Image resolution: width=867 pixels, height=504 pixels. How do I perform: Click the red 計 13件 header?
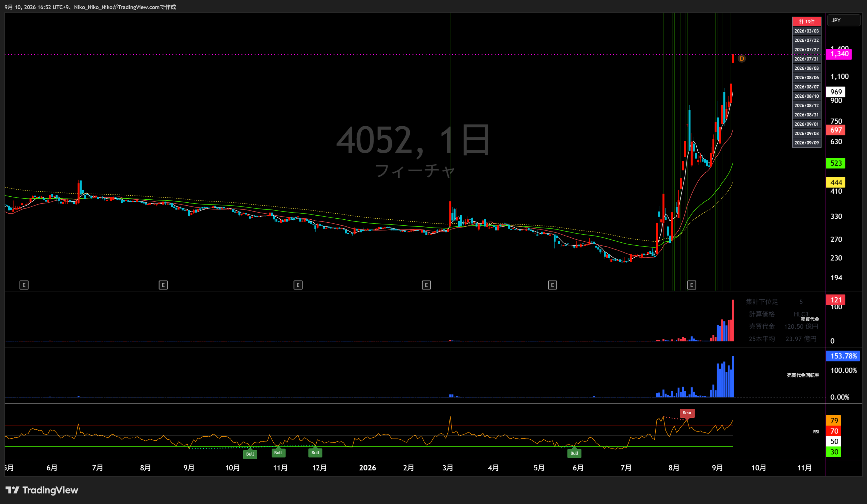806,21
